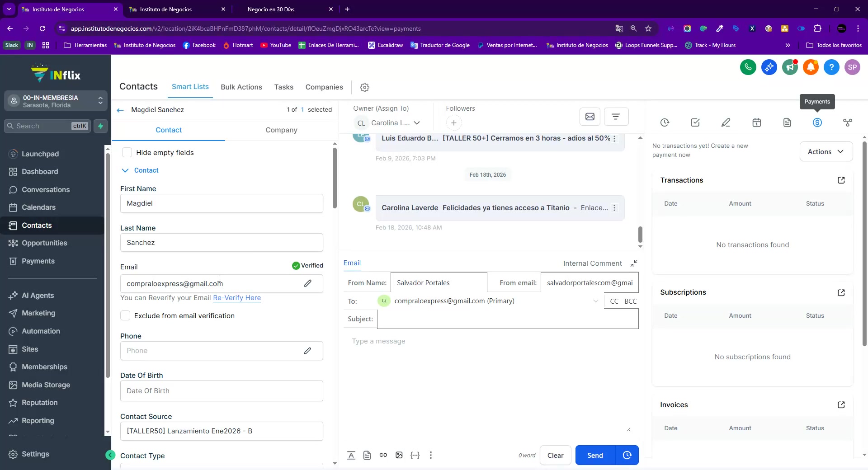The width and height of the screenshot is (868, 470).
Task: Check Exclude from email verification
Action: coord(125,316)
